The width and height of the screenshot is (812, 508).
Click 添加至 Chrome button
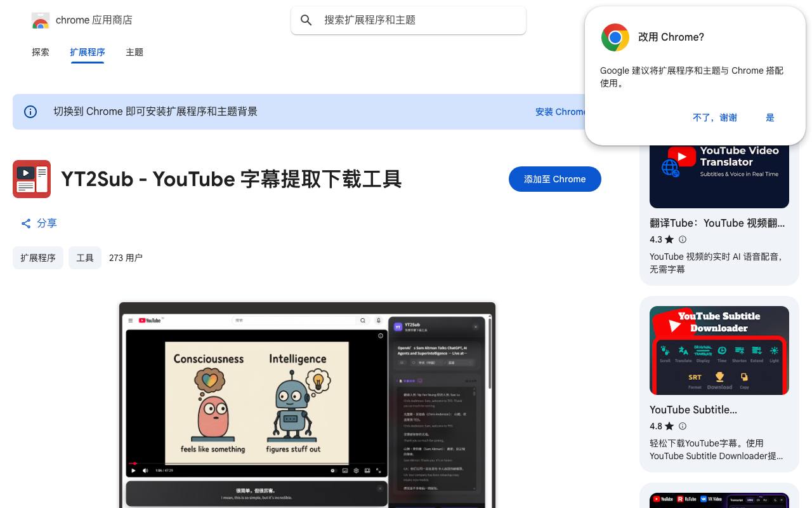click(x=555, y=179)
